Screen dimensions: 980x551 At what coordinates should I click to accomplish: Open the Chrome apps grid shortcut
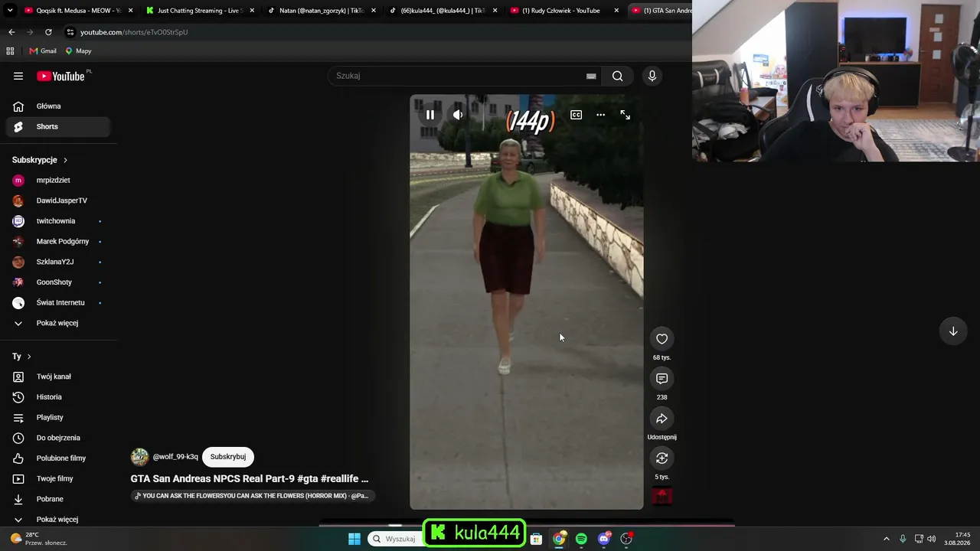pos(10,51)
